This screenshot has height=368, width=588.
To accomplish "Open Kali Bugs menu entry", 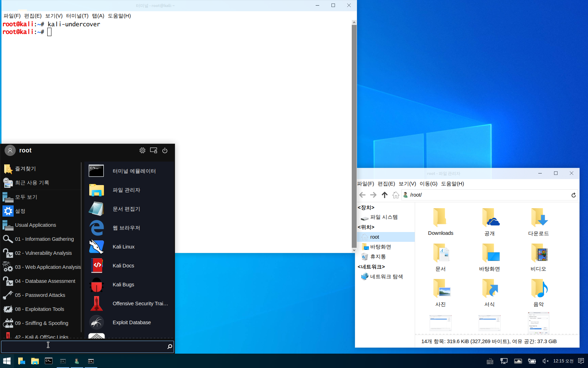I will click(x=129, y=285).
